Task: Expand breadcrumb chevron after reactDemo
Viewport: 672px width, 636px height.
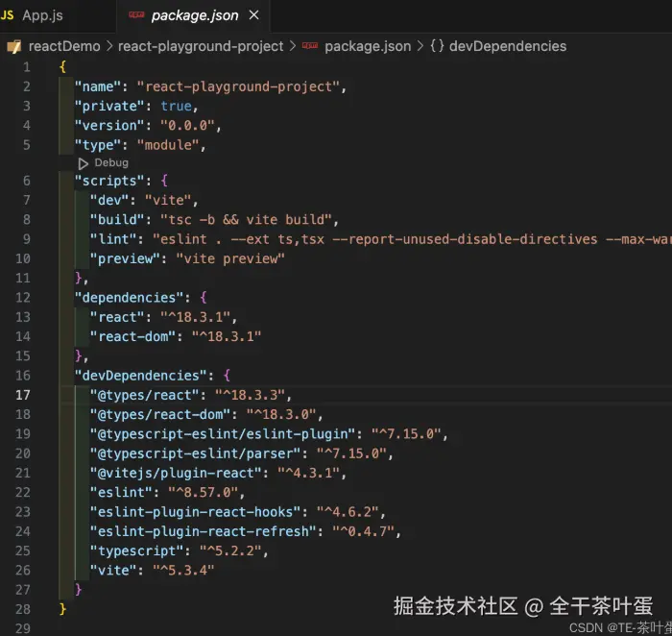Action: click(x=109, y=46)
